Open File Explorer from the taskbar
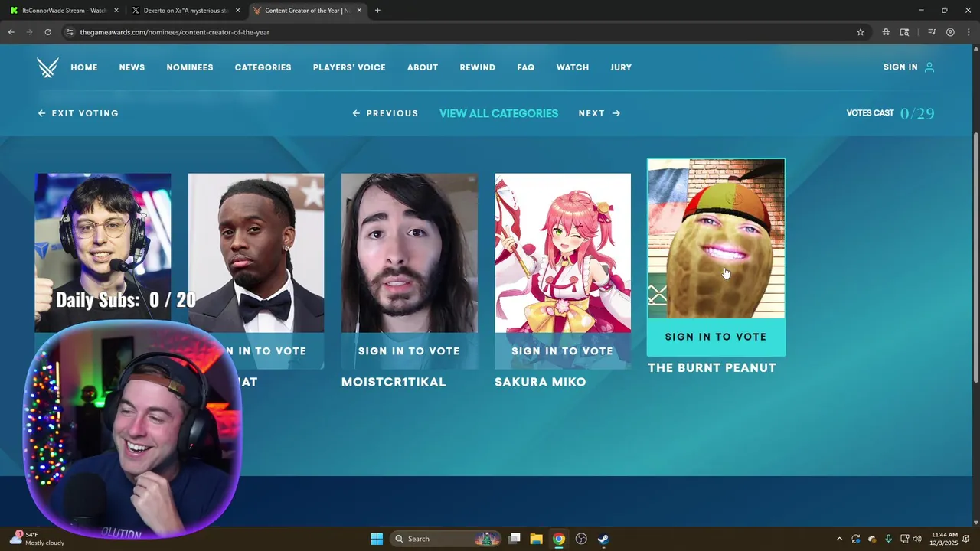The height and width of the screenshot is (551, 980). (536, 539)
